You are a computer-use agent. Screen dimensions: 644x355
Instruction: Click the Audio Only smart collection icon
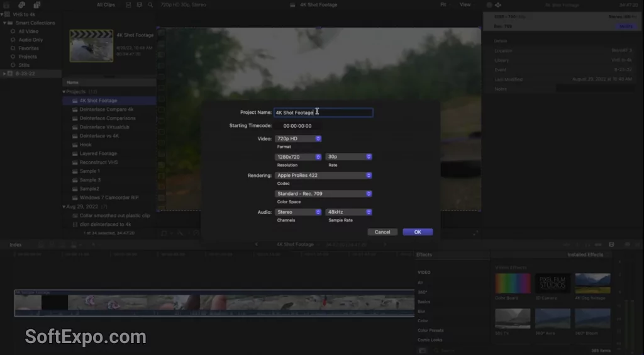click(13, 40)
